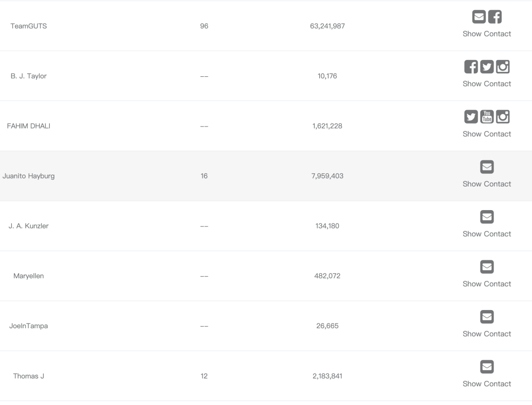Select the Juanito Hayburg name cell
Viewport: 532px width, 405px height.
tap(29, 176)
